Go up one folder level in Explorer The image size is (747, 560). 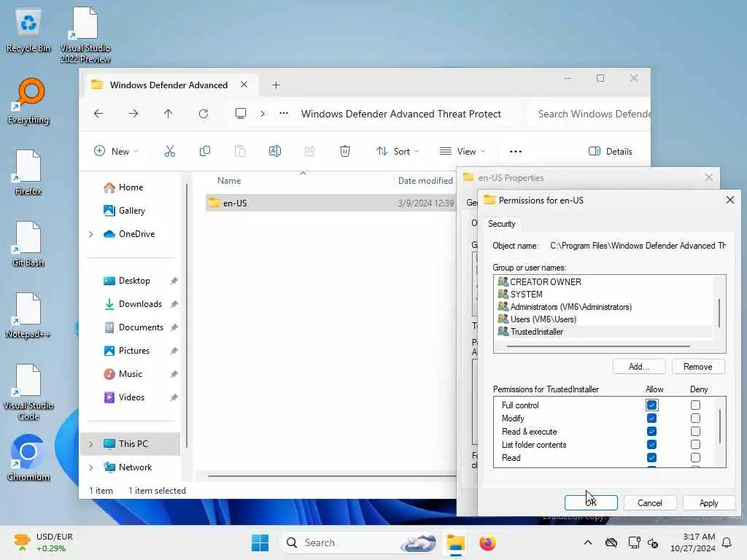click(169, 114)
